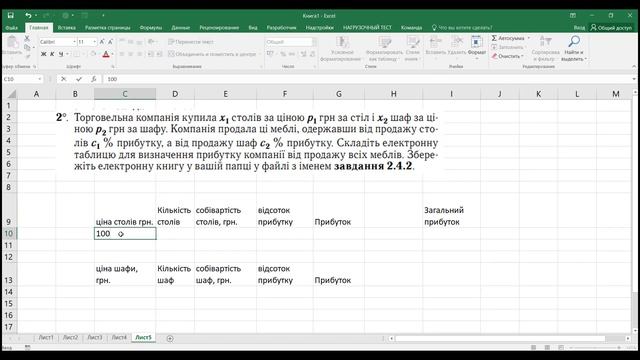
Task: Click the Cut scissors icon
Action: [27, 38]
